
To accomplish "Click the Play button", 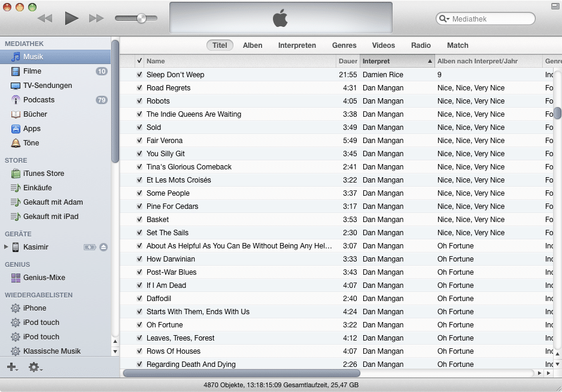I will (71, 19).
